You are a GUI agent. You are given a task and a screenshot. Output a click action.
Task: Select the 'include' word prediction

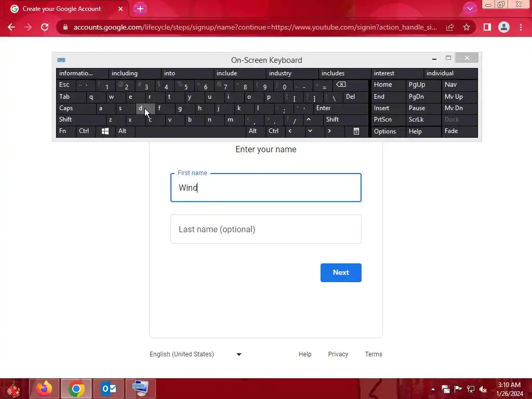click(240, 73)
